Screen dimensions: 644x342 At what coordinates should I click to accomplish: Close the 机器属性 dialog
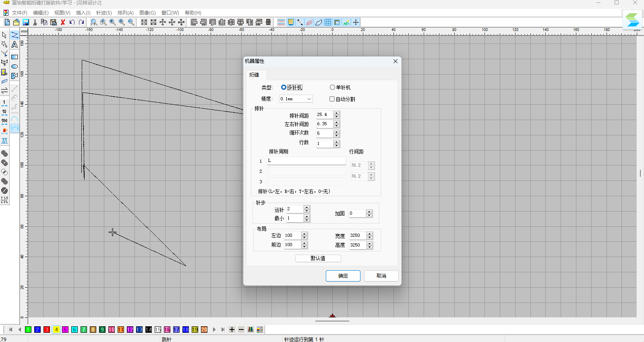point(396,61)
